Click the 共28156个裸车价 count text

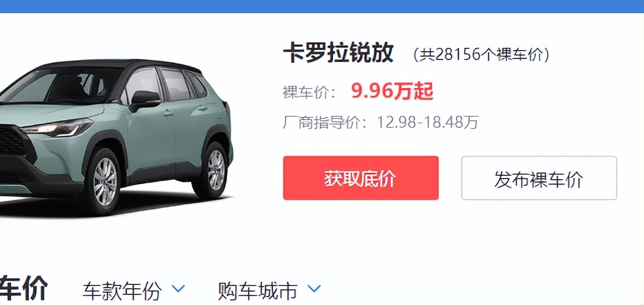pos(481,55)
